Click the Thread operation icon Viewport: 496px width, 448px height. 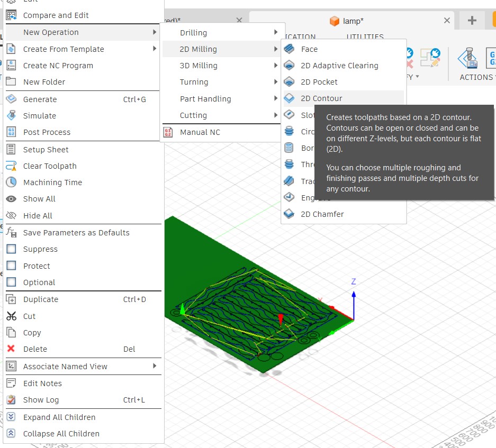[x=289, y=164]
